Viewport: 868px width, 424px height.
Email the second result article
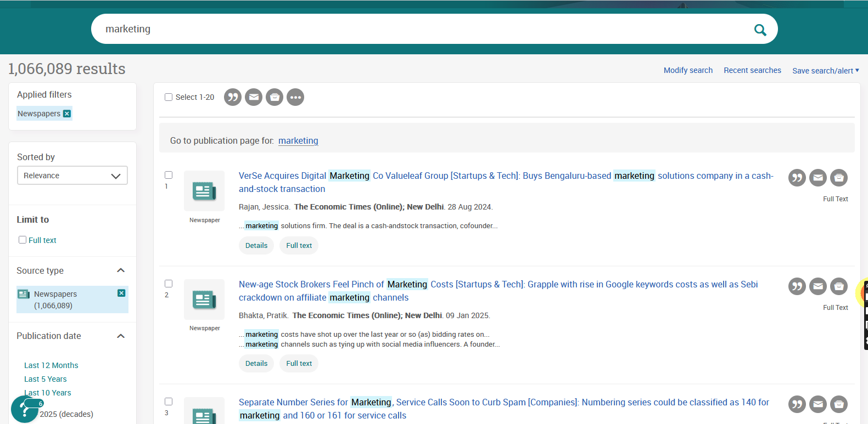click(x=817, y=286)
